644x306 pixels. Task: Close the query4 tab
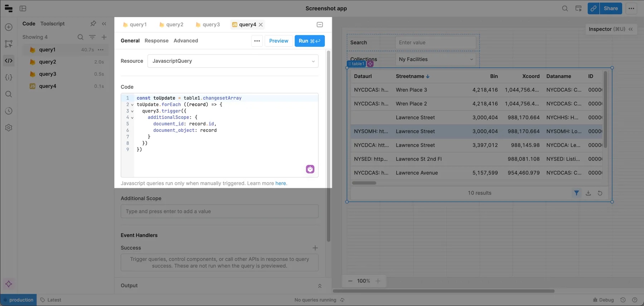click(x=261, y=25)
